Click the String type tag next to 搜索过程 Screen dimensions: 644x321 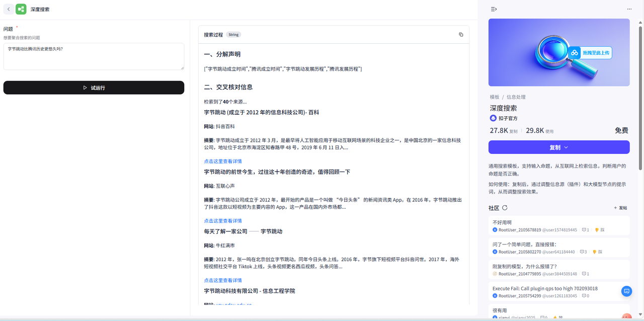pyautogui.click(x=233, y=35)
